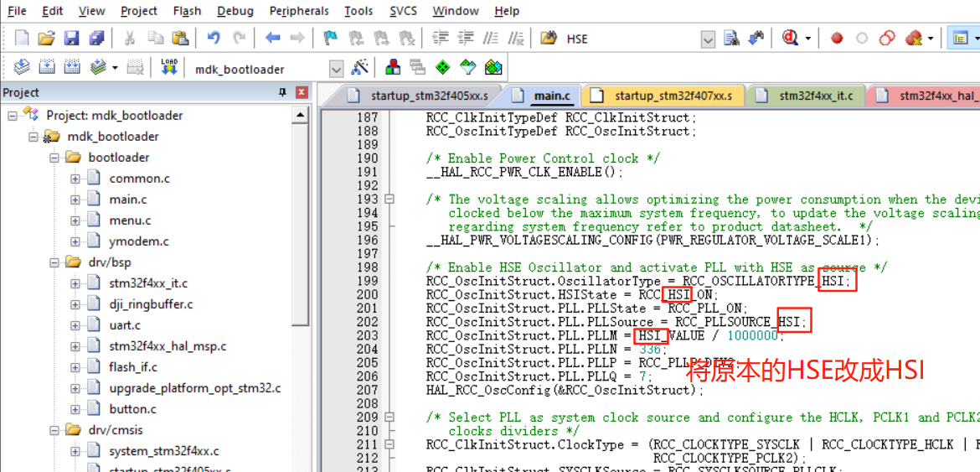980x472 pixels.
Task: Click the Pack Installer icon
Action: coord(493,68)
